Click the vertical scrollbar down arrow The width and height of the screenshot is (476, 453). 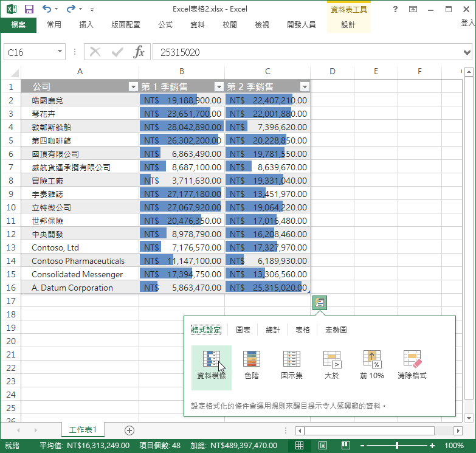tap(469, 418)
